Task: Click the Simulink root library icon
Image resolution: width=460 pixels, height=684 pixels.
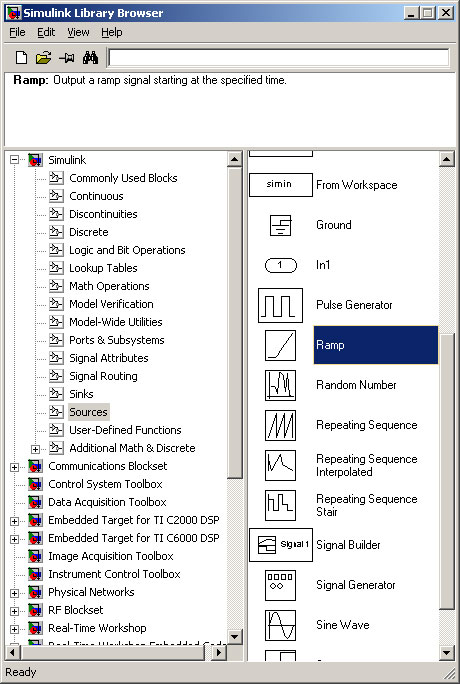Action: [x=35, y=160]
